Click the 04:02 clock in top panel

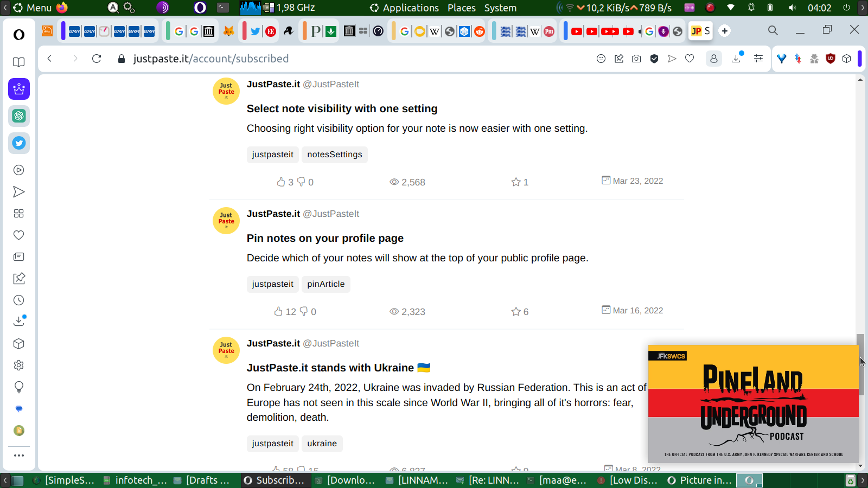click(x=819, y=8)
